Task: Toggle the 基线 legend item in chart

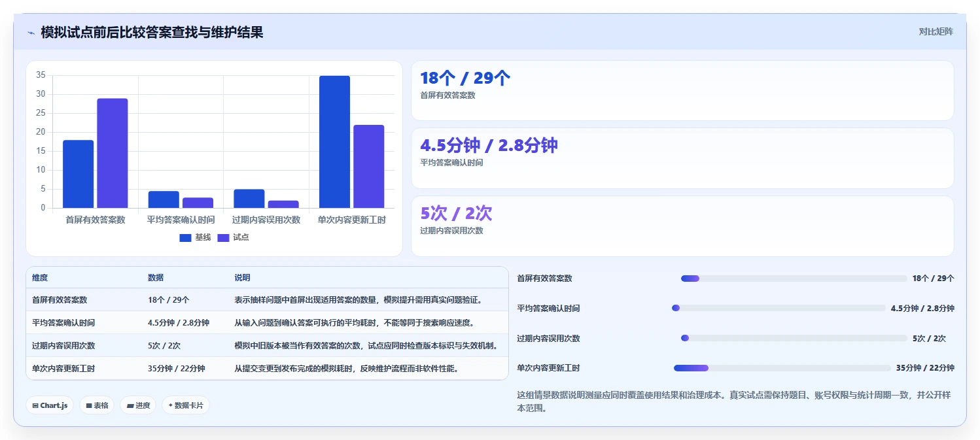Action: point(195,237)
